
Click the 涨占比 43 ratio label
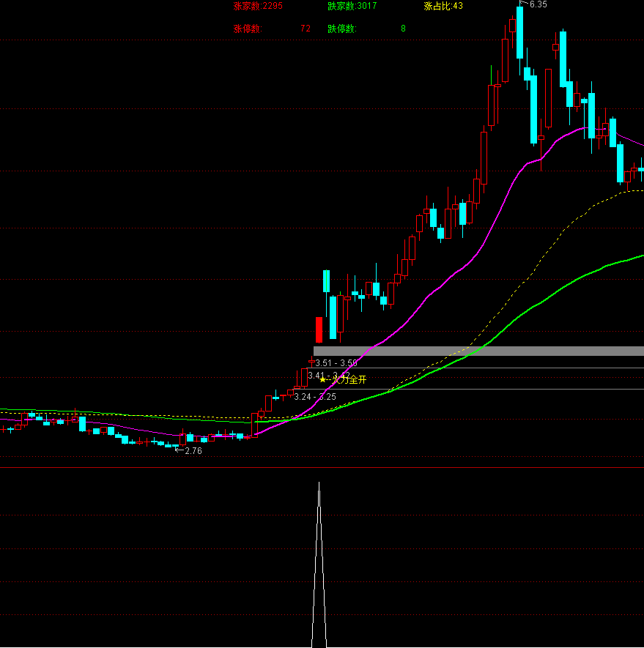click(x=443, y=6)
